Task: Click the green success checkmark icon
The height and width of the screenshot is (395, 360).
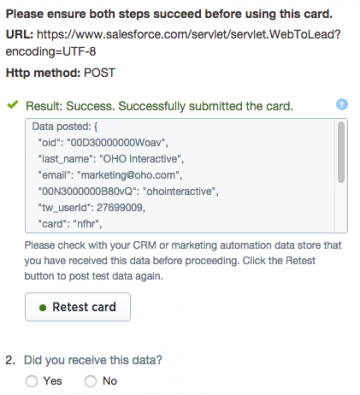Action: (x=13, y=105)
